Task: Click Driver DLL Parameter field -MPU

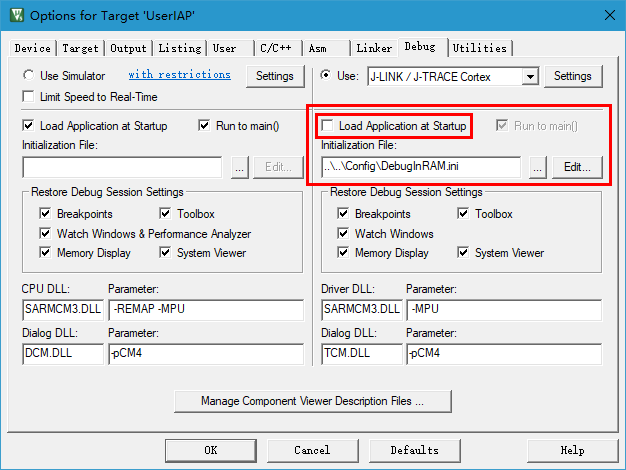Action: (x=504, y=310)
